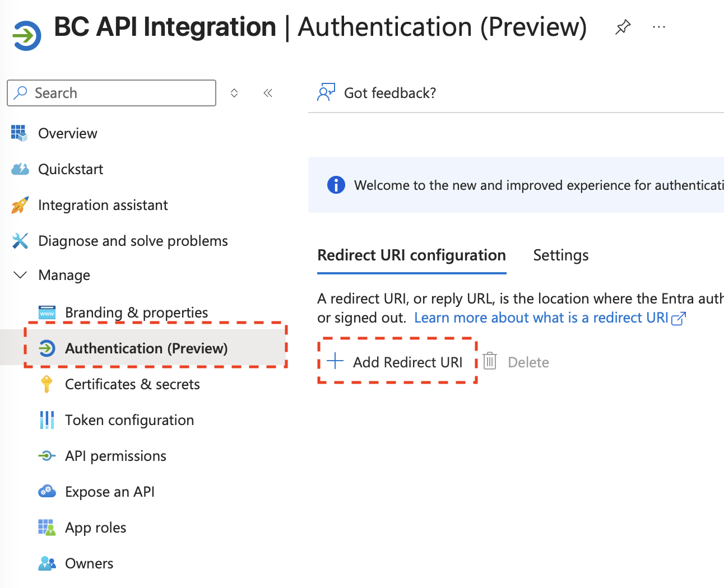
Task: Select the Redirect URI configuration tab
Action: (411, 255)
